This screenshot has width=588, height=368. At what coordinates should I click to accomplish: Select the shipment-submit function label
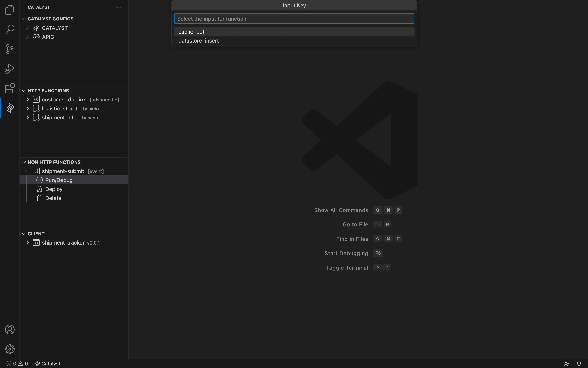pos(63,171)
